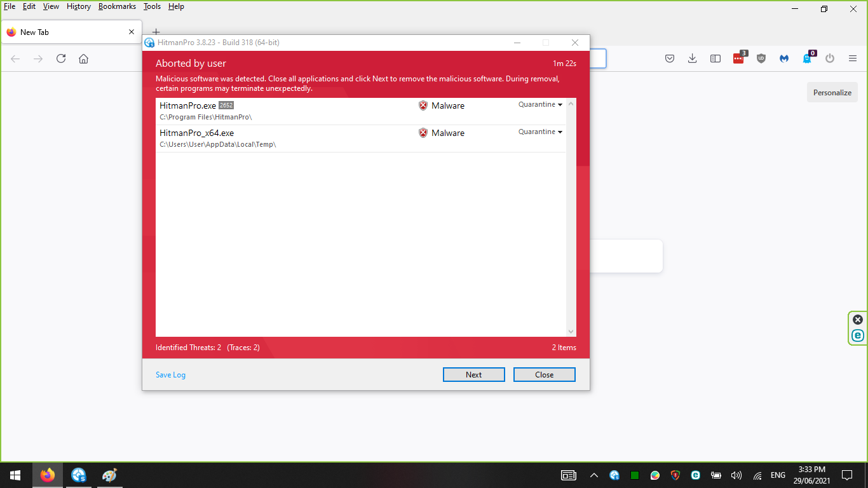
Task: Select the HitmanPro_x64.exe threat entry
Action: pos(286,138)
